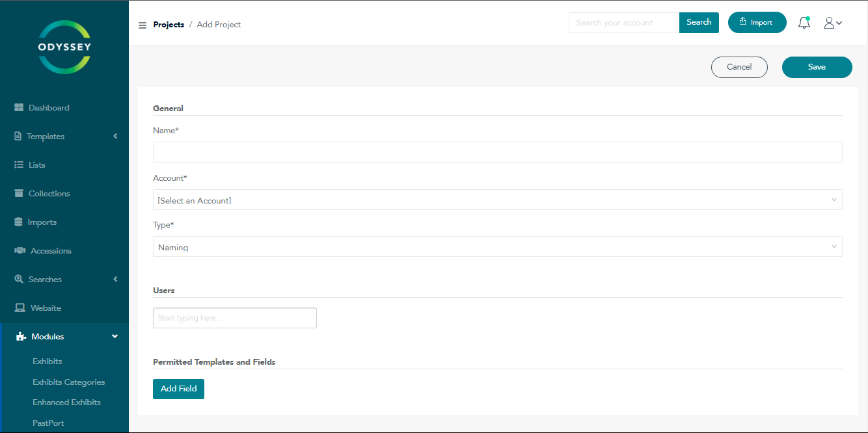868x433 pixels.
Task: Click the Odyssey logo
Action: point(64,47)
